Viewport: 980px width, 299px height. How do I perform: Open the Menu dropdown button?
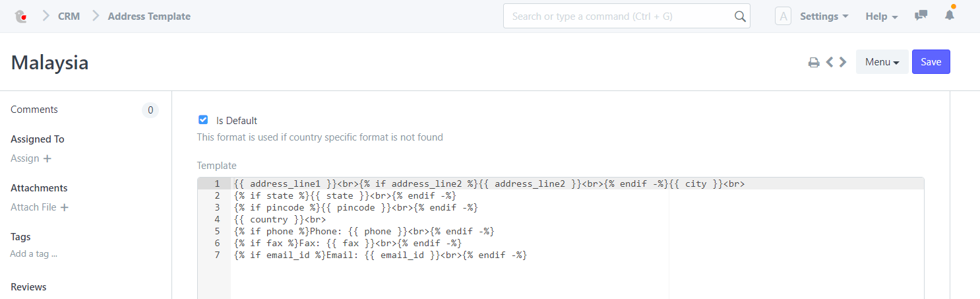882,62
